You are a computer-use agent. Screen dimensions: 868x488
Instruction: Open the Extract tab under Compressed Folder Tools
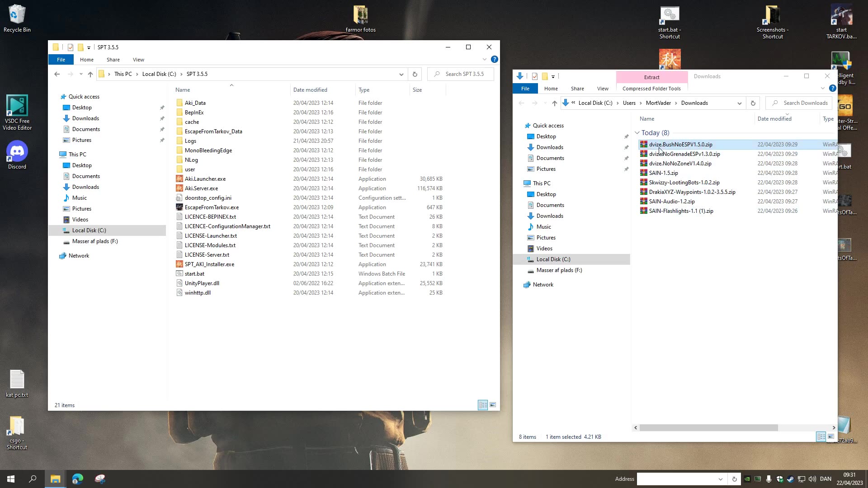(x=651, y=77)
